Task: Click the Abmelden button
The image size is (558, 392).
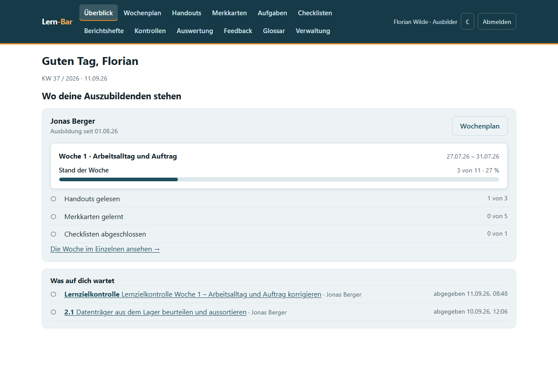Action: point(497,21)
